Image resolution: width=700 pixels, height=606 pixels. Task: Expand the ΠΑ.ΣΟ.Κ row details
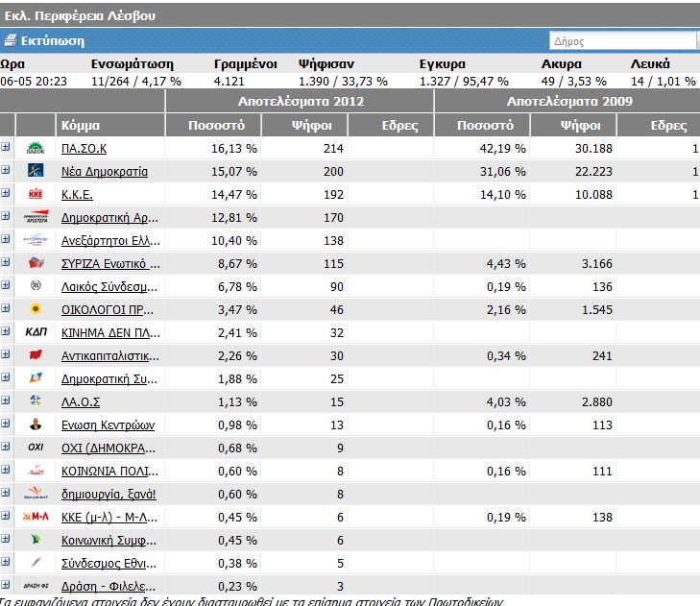click(6, 147)
